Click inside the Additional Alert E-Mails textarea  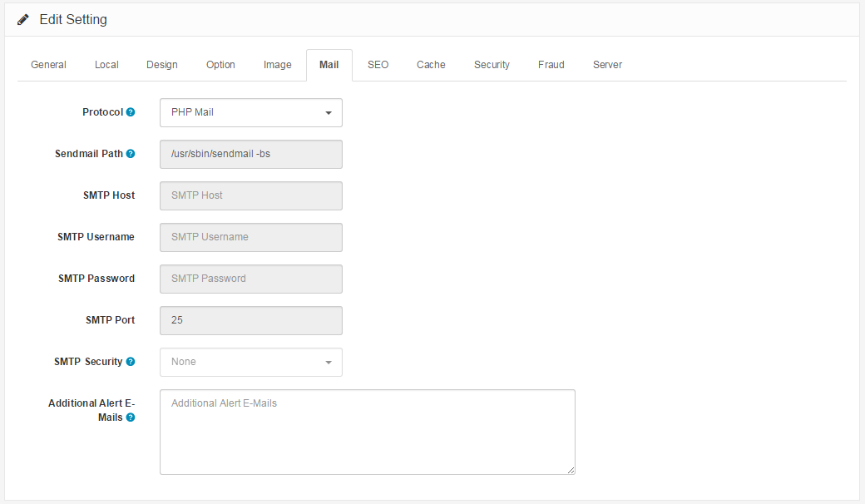367,432
